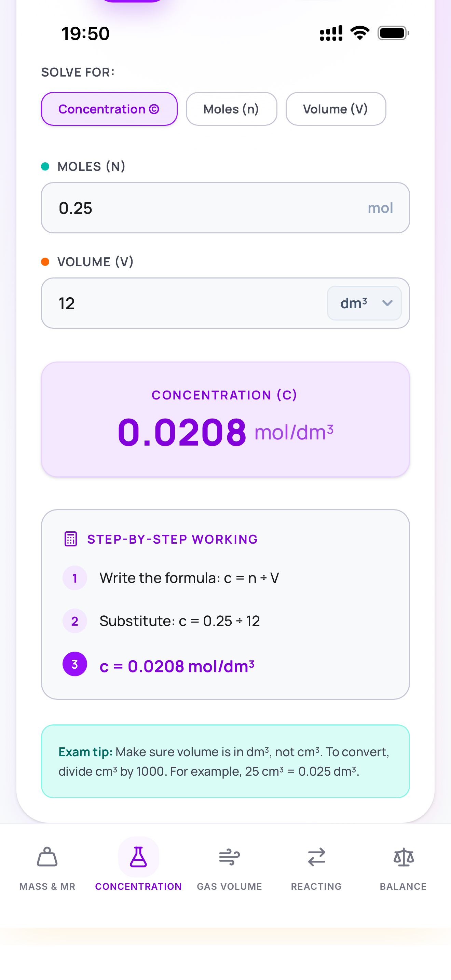This screenshot has height=980, width=451.
Task: Select the Moles (n) solve-for option
Action: click(x=231, y=109)
